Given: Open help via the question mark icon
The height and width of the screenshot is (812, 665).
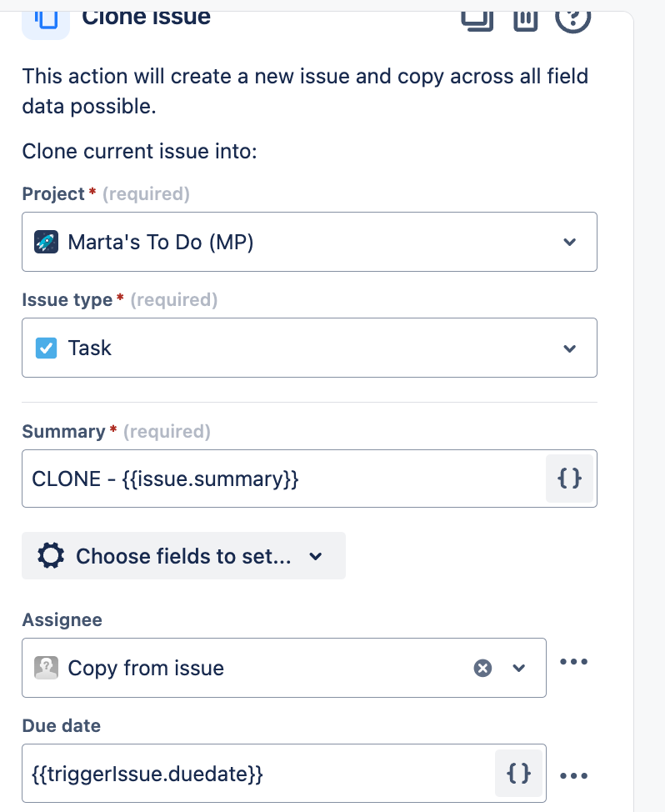Looking at the screenshot, I should click(x=572, y=17).
